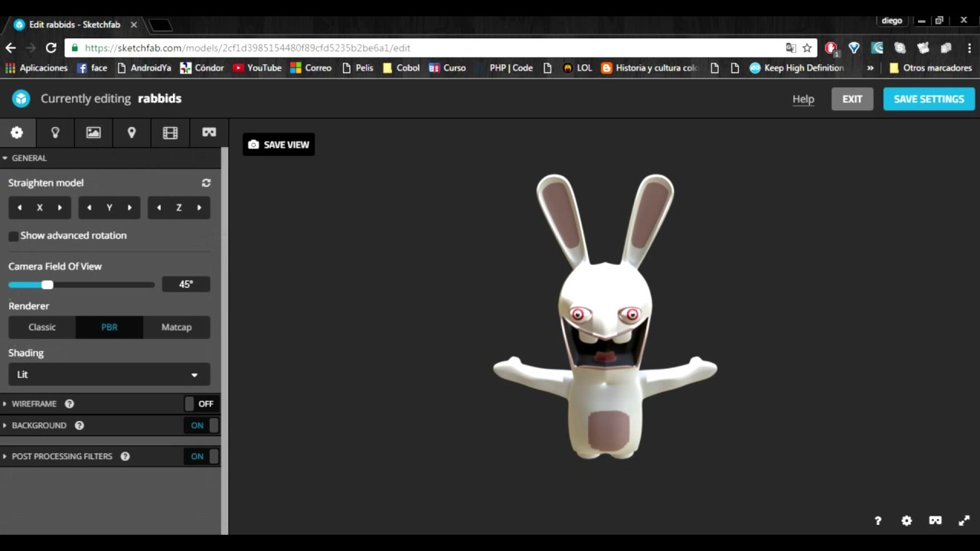980x551 pixels.
Task: Go back with browser back arrow
Action: pos(11,47)
